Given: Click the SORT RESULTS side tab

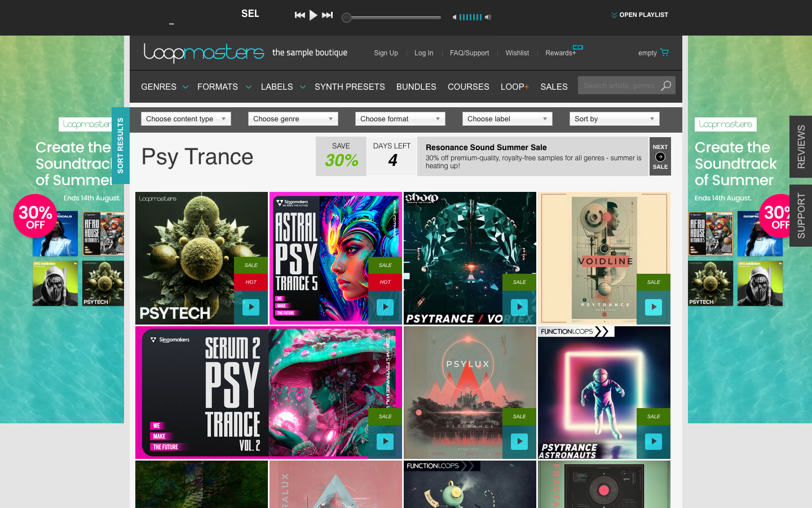Looking at the screenshot, I should point(120,146).
